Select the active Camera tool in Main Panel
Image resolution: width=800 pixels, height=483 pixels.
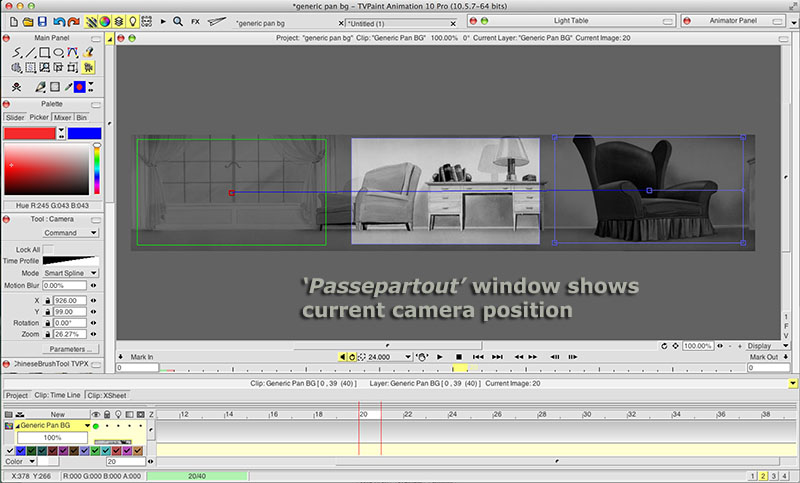pyautogui.click(x=88, y=67)
